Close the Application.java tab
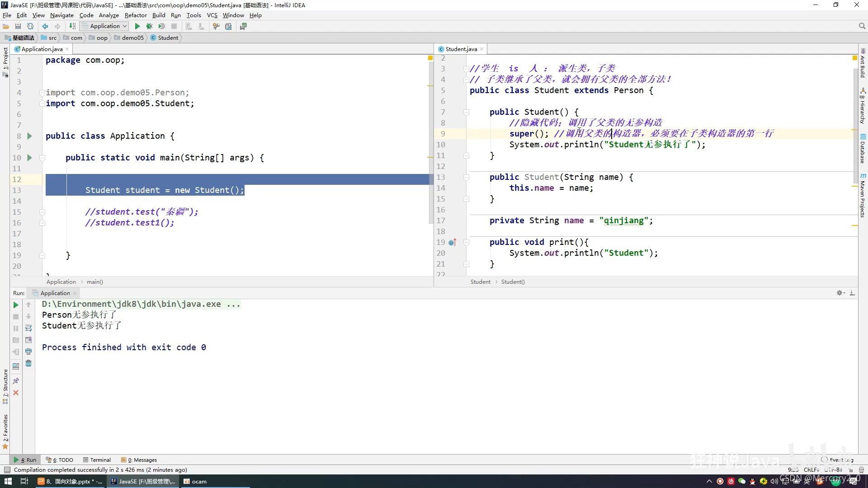This screenshot has height=488, width=868. tap(67, 49)
